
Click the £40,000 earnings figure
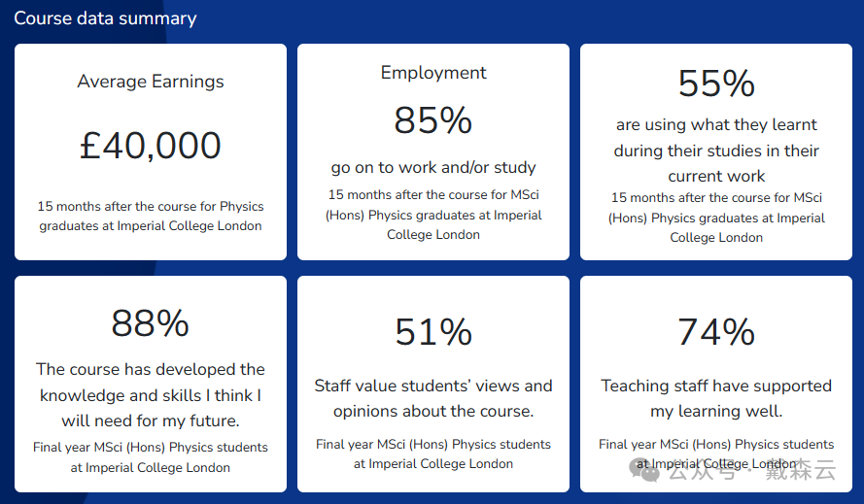tap(151, 146)
